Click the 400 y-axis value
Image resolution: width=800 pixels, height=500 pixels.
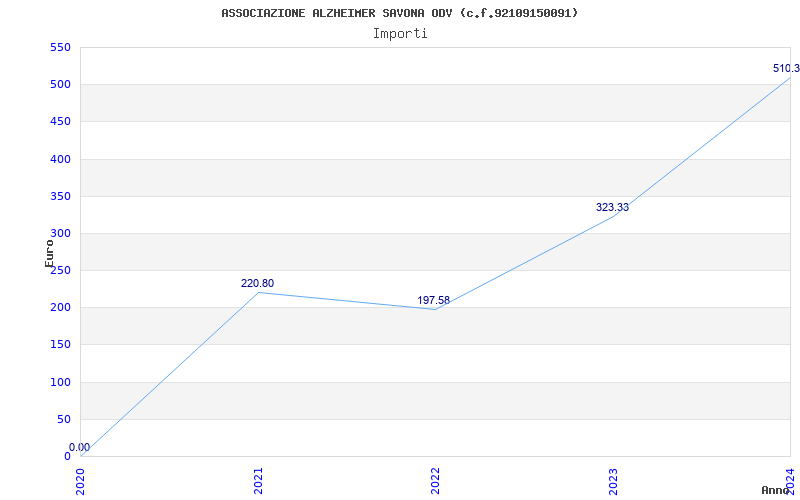60,159
